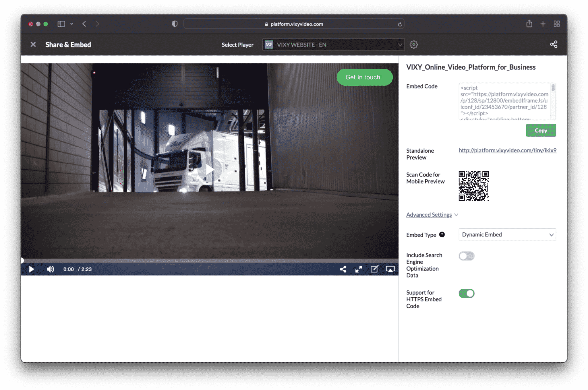Show the Embed Type help tooltip icon
The image size is (588, 390).
442,234
